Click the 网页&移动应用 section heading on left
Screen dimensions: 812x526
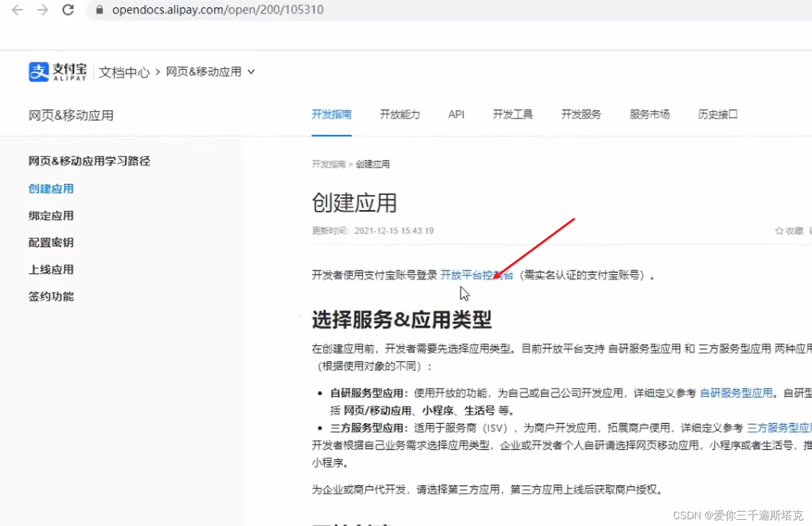coord(71,115)
